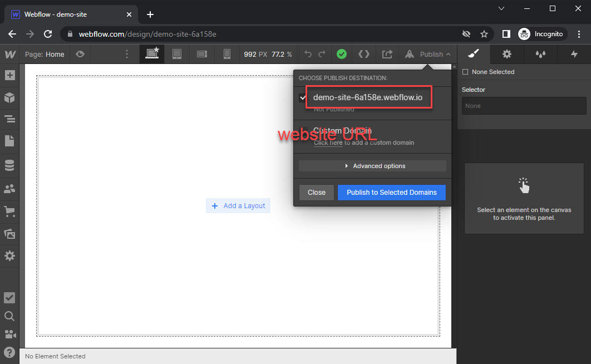Open a new browser tab
This screenshot has width=591, height=364.
[150, 14]
